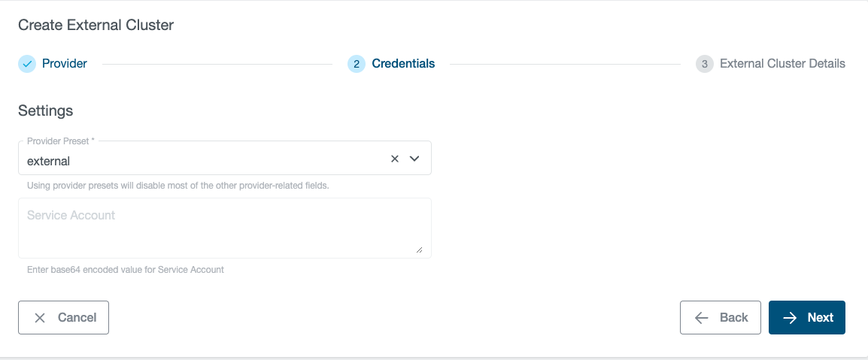Expand the Provider Preset chevron arrow
This screenshot has height=360, width=868.
[x=414, y=159]
